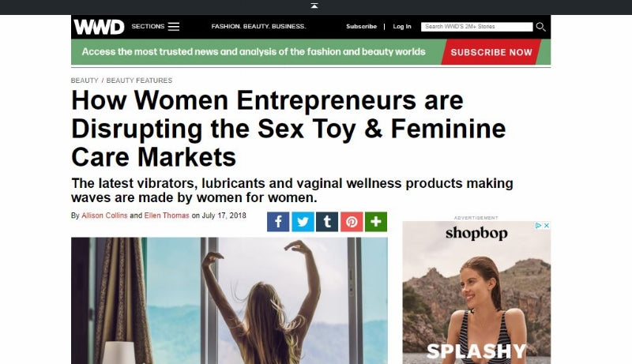Image resolution: width=632 pixels, height=364 pixels.
Task: Open Beauty Features breadcrumb
Action: [x=139, y=81]
